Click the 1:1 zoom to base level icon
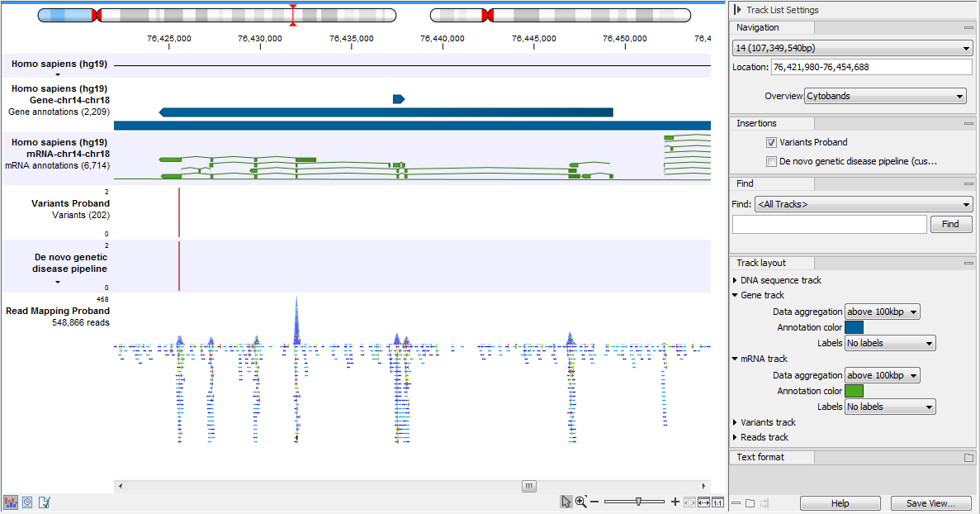980x514 pixels. pos(717,502)
